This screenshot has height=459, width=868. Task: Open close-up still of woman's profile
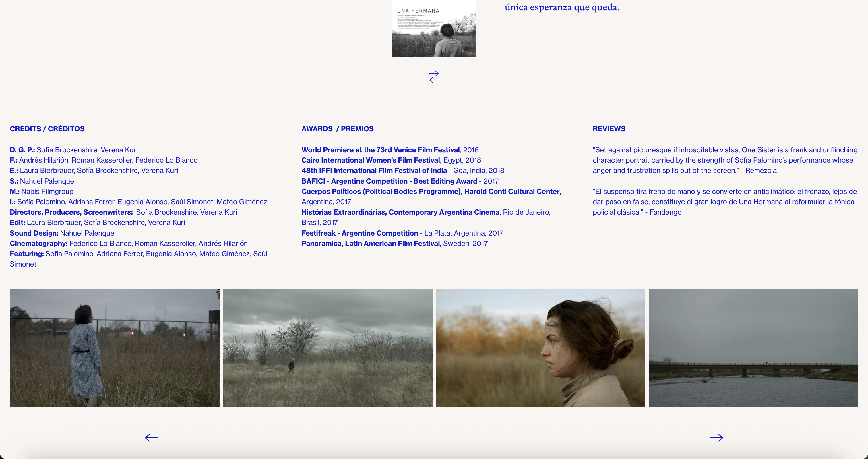click(540, 348)
